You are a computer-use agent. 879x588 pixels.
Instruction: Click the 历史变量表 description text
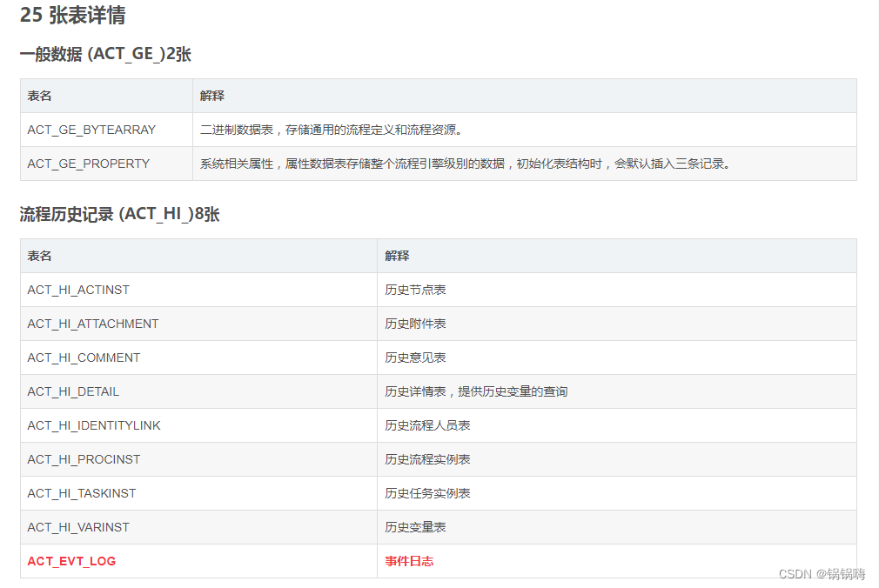413,527
